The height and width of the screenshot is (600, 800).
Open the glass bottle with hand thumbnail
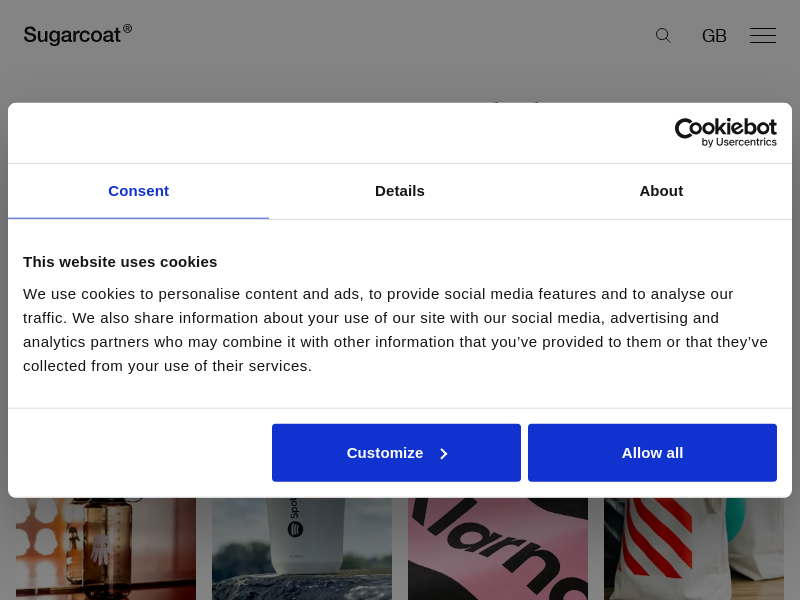[105, 550]
